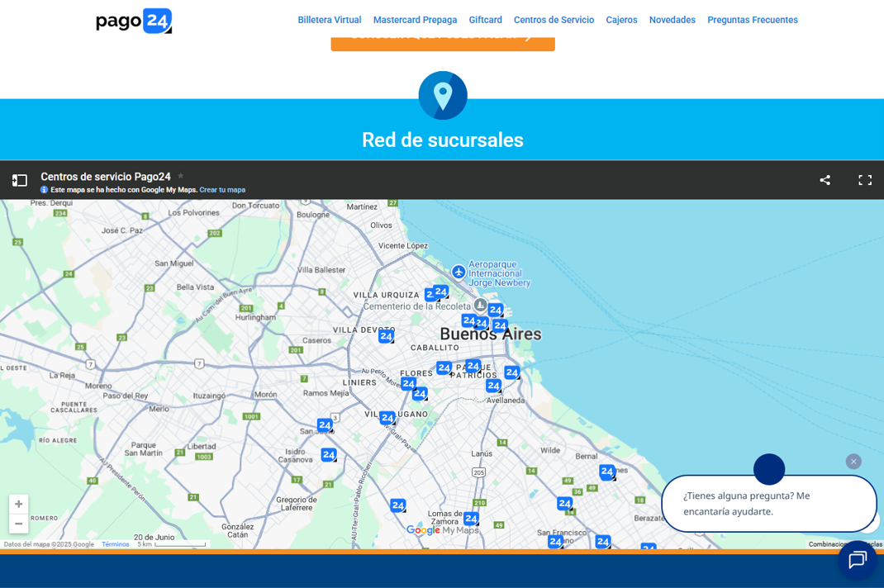The image size is (884, 588).
Task: Click the Cementerio de la Recoleta landmark icon
Action: [480, 306]
